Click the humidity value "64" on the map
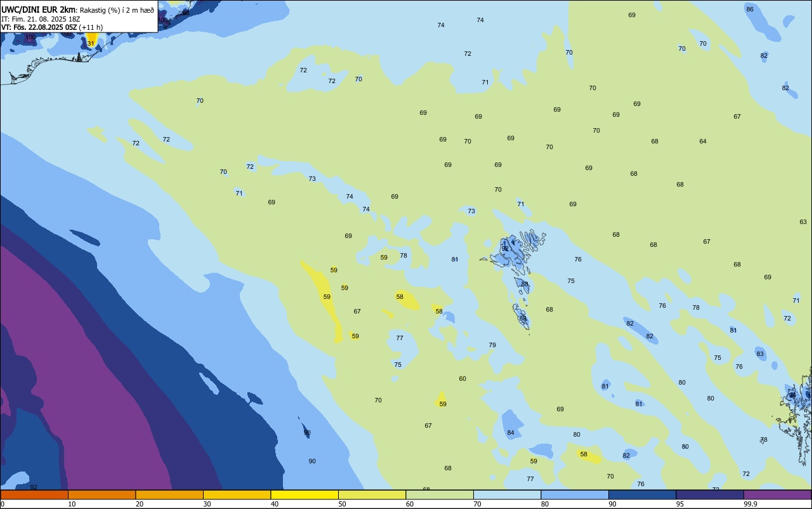This screenshot has width=812, height=509. coord(703,141)
